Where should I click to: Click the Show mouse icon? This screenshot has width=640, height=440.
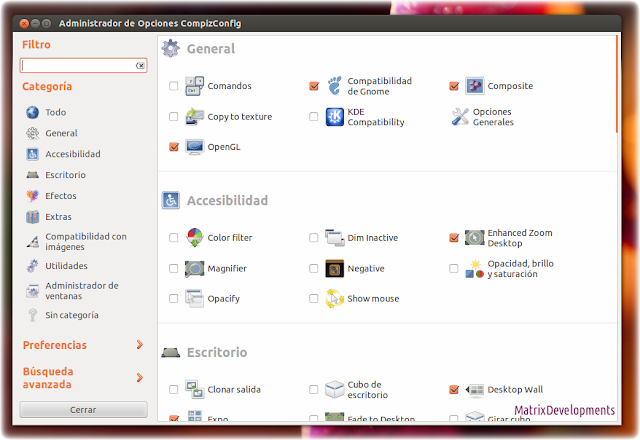(335, 298)
